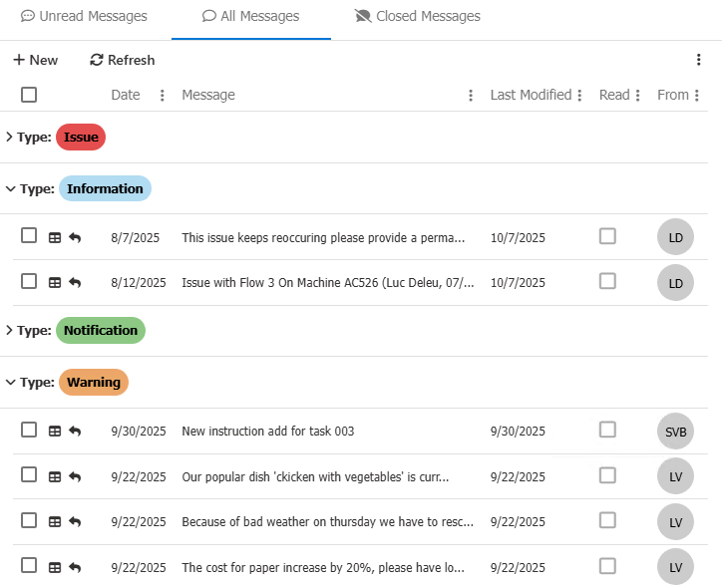Reply to the paper cost message
Screen dimensions: 722x588
75,568
